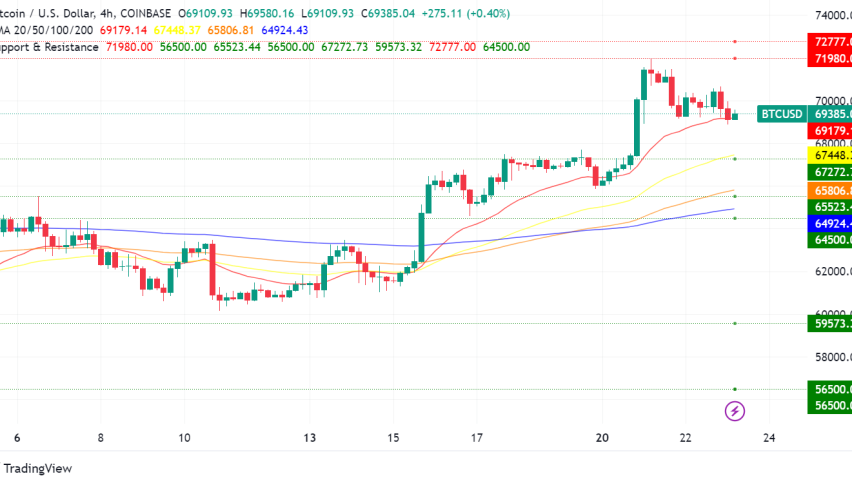Click the 74000 price axis label

tap(833, 16)
